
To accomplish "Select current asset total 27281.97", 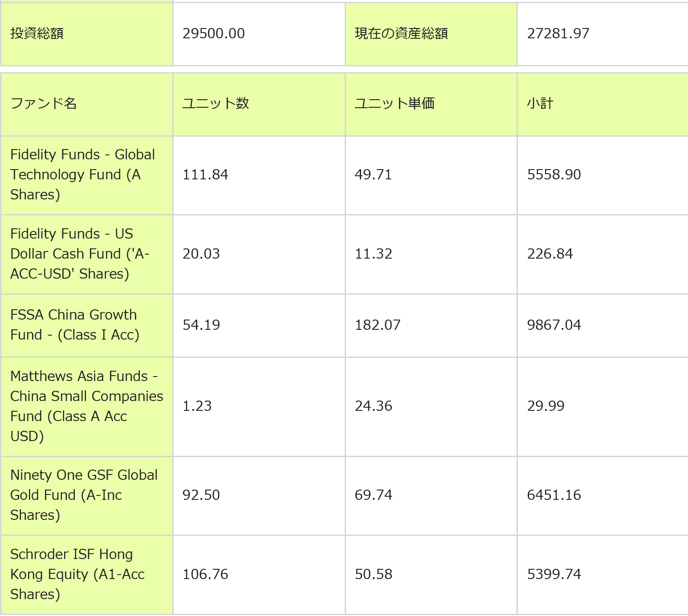I will pos(558,33).
